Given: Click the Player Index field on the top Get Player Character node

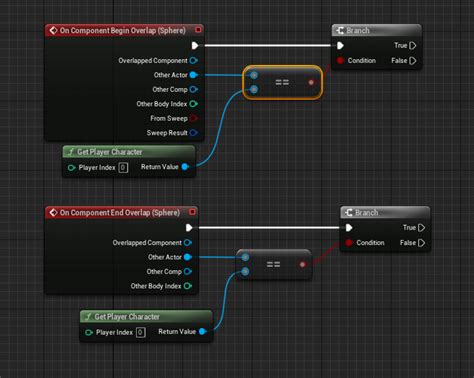Looking at the screenshot, I should [x=123, y=167].
